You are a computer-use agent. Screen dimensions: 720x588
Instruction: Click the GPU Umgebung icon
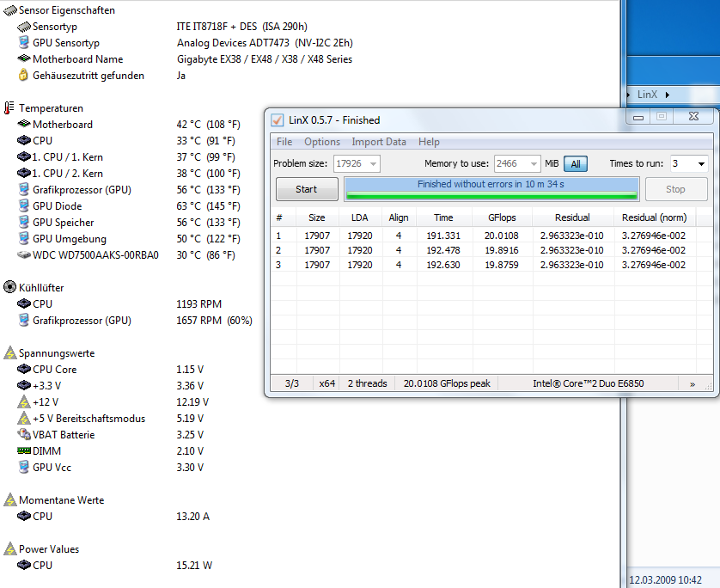tap(24, 238)
